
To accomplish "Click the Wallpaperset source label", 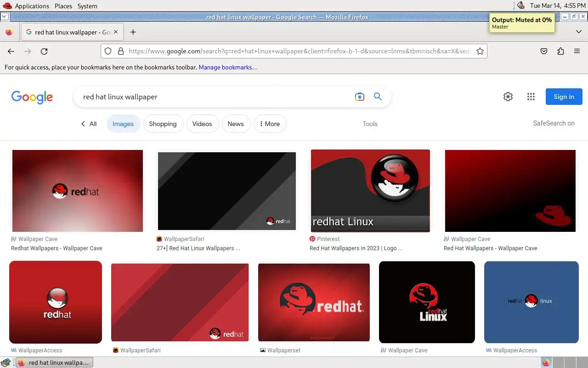I will pyautogui.click(x=284, y=350).
